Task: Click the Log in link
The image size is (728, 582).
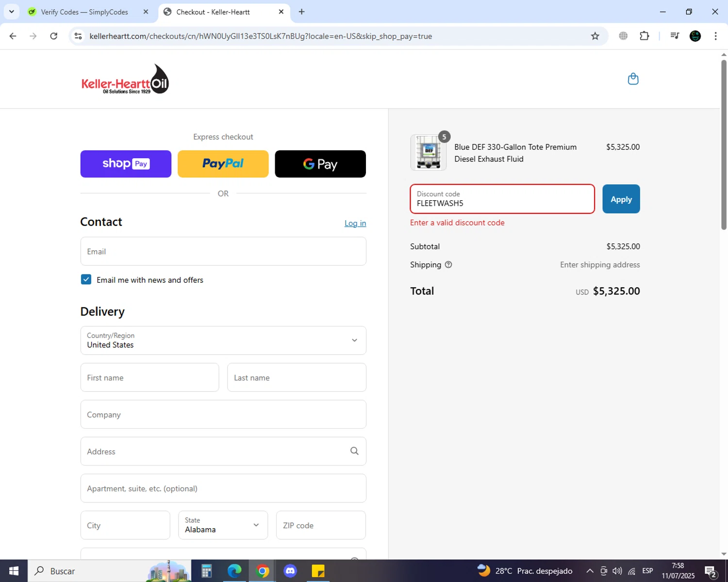Action: (355, 223)
